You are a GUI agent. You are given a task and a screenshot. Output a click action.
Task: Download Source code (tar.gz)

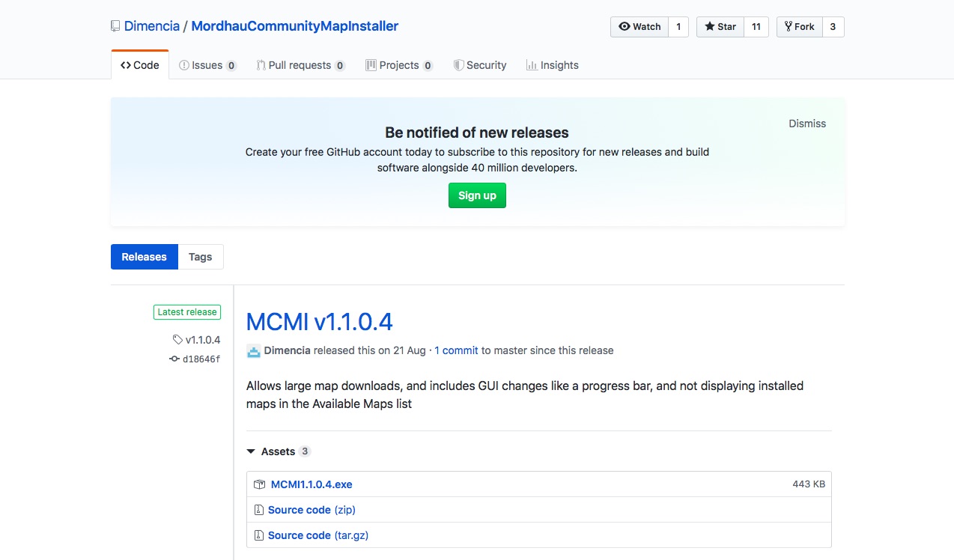(318, 535)
